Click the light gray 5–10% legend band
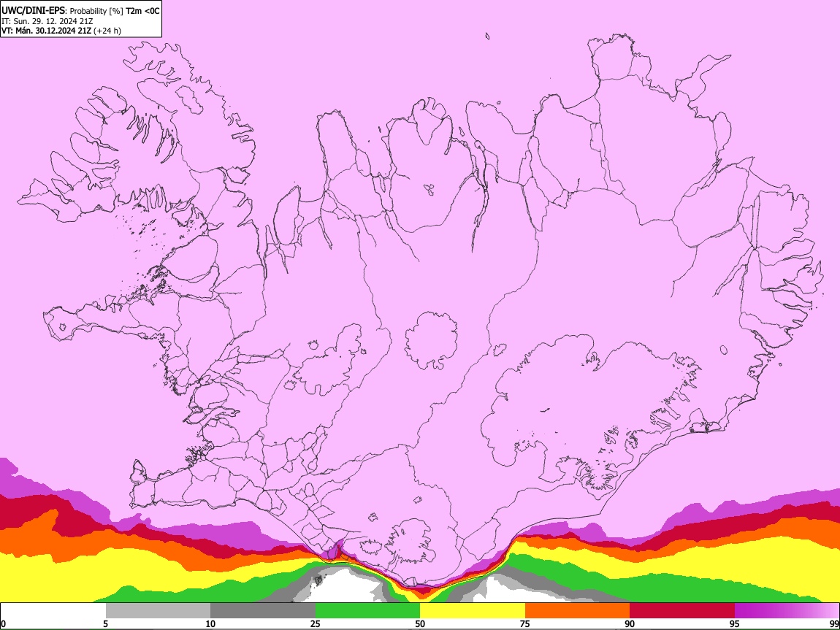 tap(158, 611)
